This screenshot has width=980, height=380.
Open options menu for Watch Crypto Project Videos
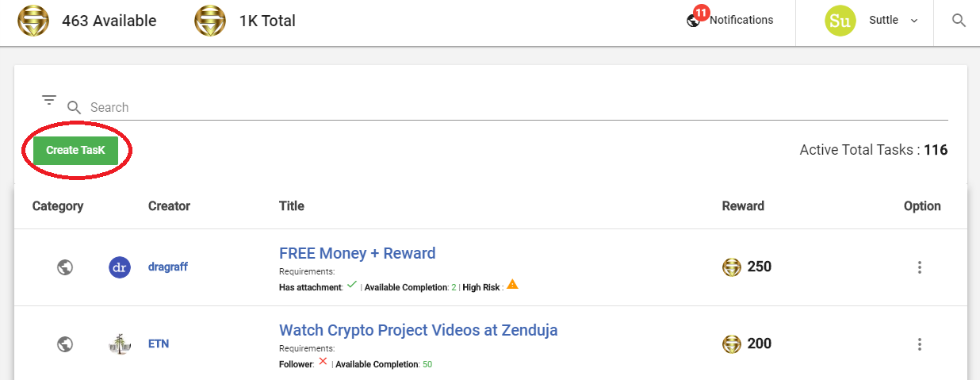point(920,344)
